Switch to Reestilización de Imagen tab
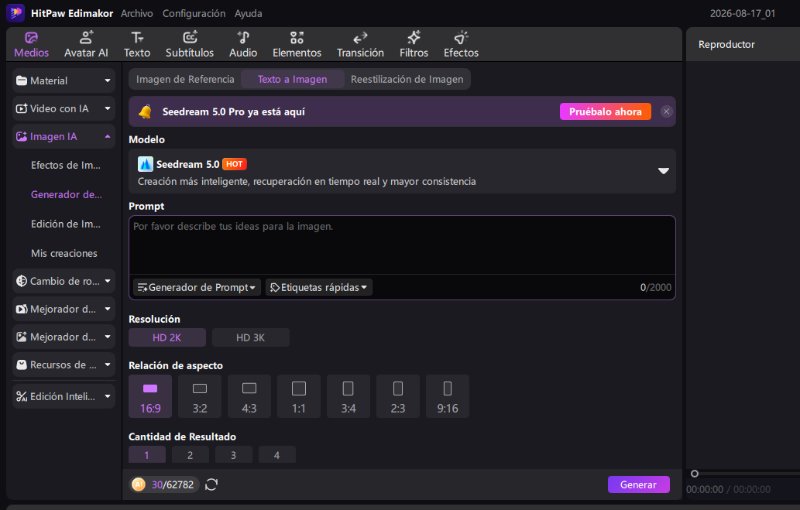The height and width of the screenshot is (510, 800). coord(407,80)
